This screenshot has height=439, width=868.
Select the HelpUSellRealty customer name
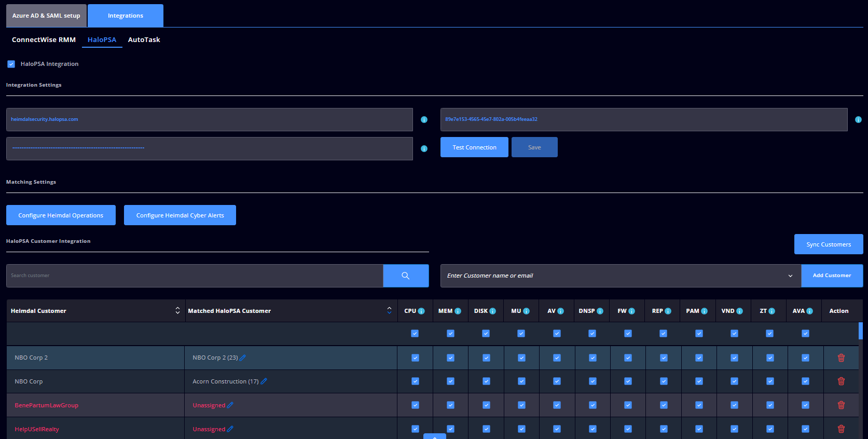tap(37, 429)
